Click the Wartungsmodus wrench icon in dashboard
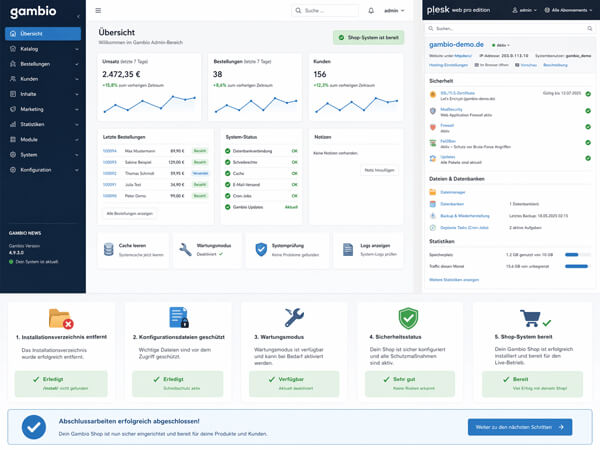Screen dimensions: 600x450 pos(186,249)
